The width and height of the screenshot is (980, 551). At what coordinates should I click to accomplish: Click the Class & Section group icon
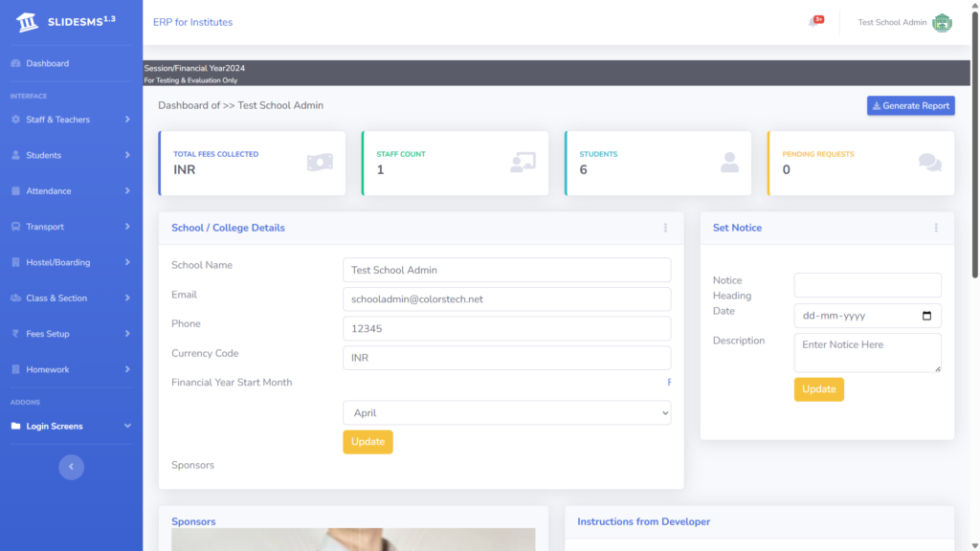pos(15,298)
